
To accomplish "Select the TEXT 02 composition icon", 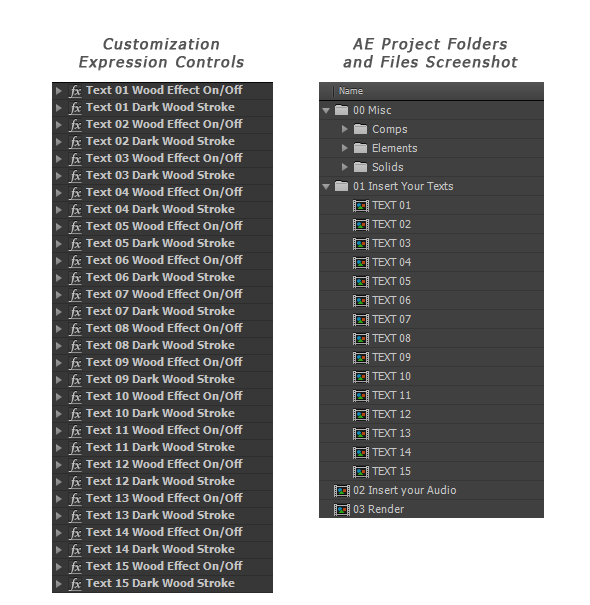I will pyautogui.click(x=361, y=225).
